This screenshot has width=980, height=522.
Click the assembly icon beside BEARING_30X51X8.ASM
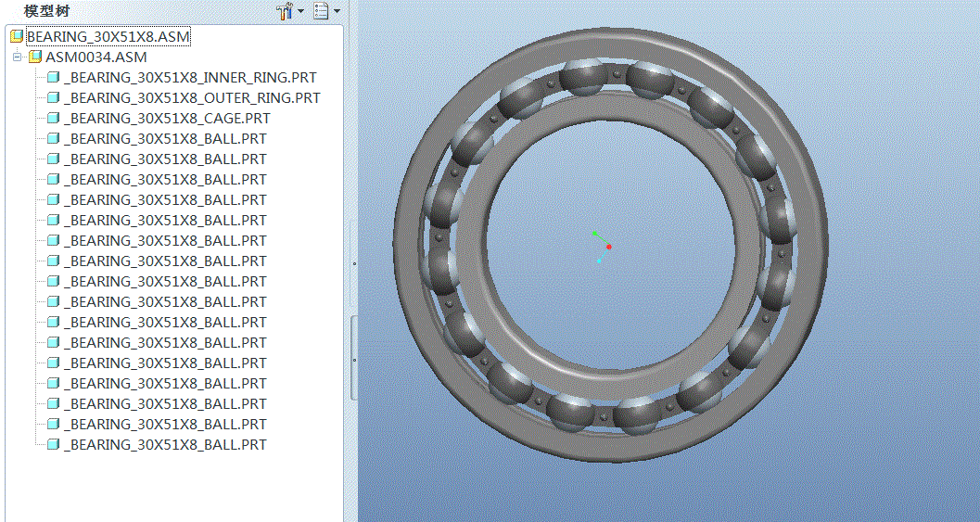17,36
